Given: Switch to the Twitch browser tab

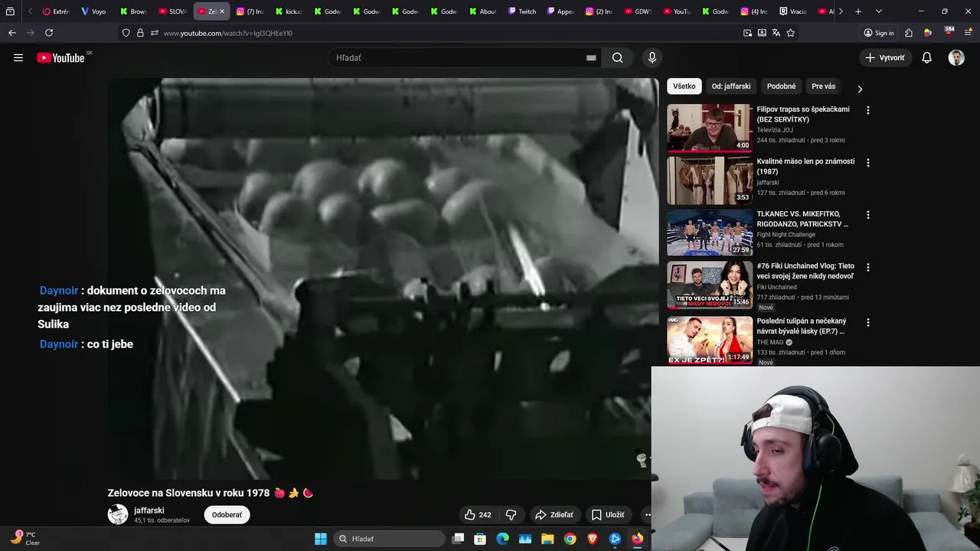Looking at the screenshot, I should point(522,11).
